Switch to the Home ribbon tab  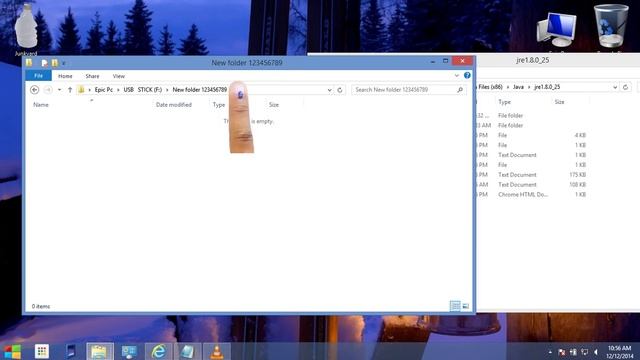click(65, 76)
